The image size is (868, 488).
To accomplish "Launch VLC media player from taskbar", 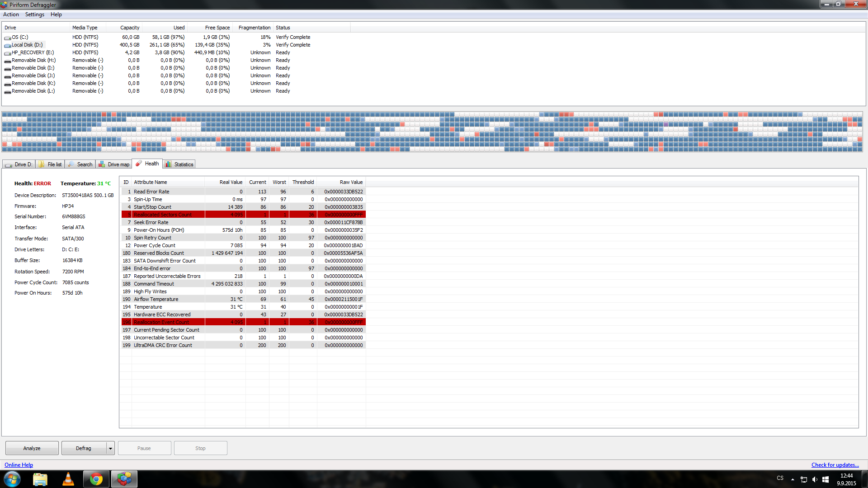I will [x=68, y=479].
